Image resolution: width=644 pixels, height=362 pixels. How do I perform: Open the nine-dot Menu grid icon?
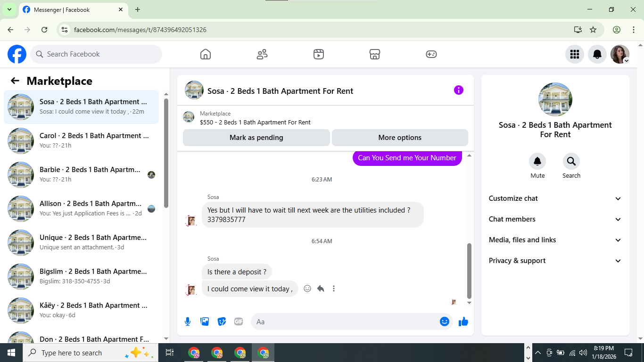tap(575, 54)
